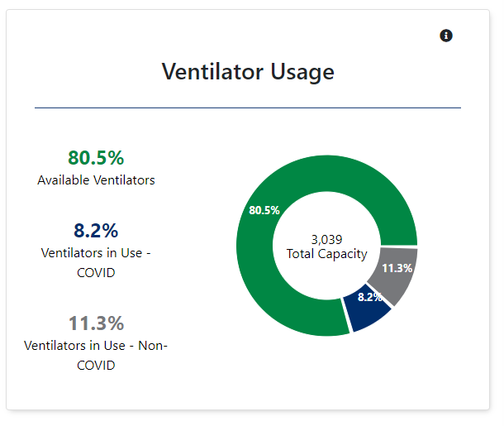Click the Available Ventilators label
This screenshot has height=426, width=504.
(x=96, y=179)
